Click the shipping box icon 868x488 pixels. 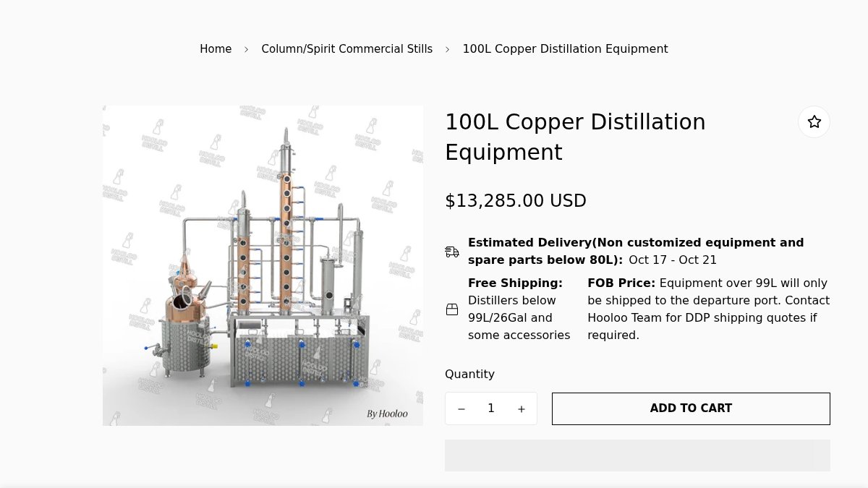click(x=452, y=309)
